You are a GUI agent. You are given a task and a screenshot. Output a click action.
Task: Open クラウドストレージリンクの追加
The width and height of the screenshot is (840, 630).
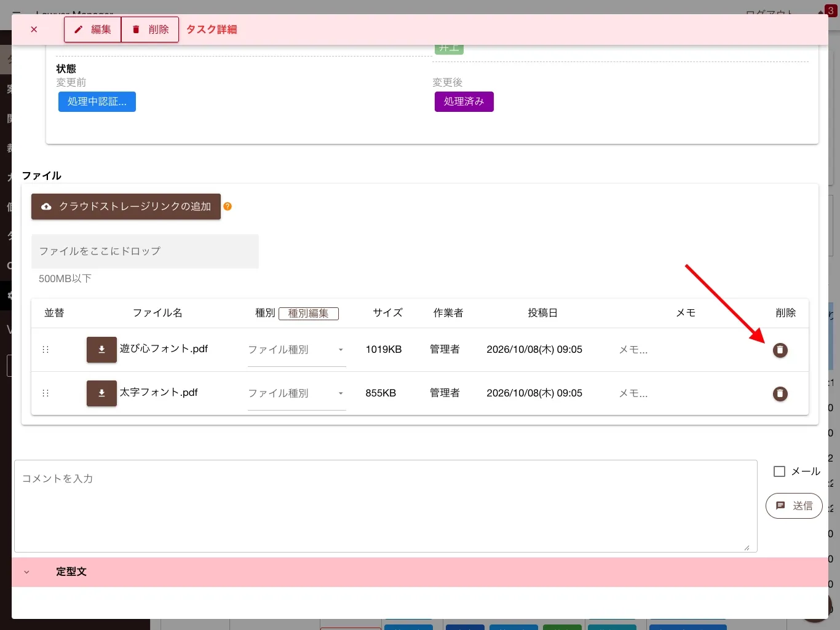126,207
